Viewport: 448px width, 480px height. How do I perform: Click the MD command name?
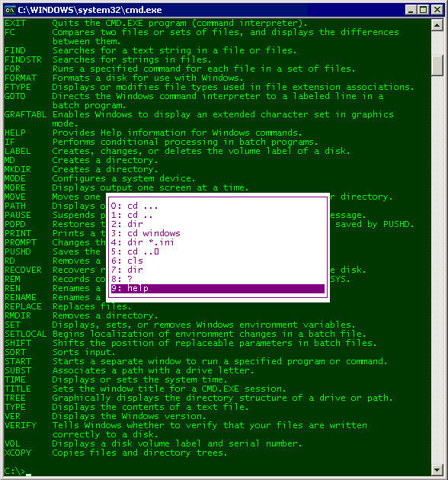point(10,161)
